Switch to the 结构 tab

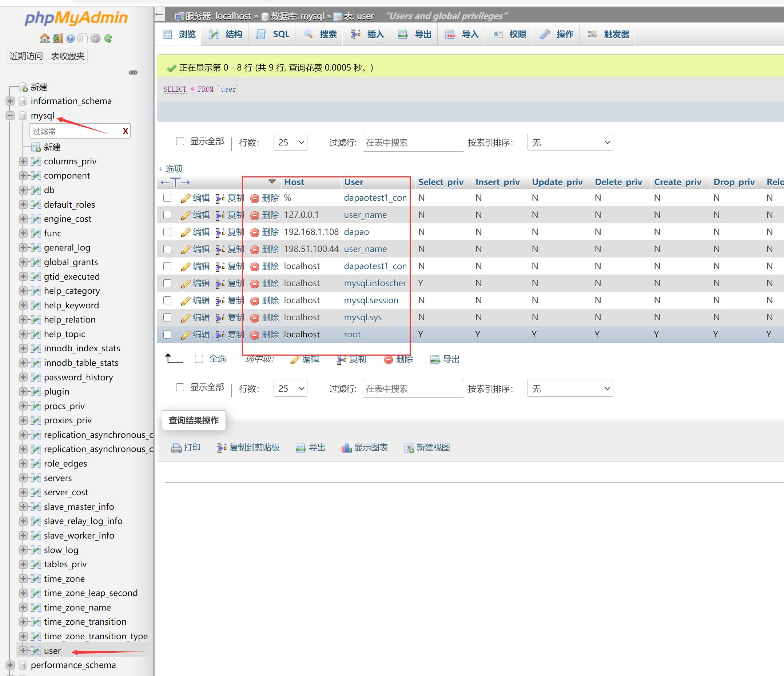pos(225,35)
